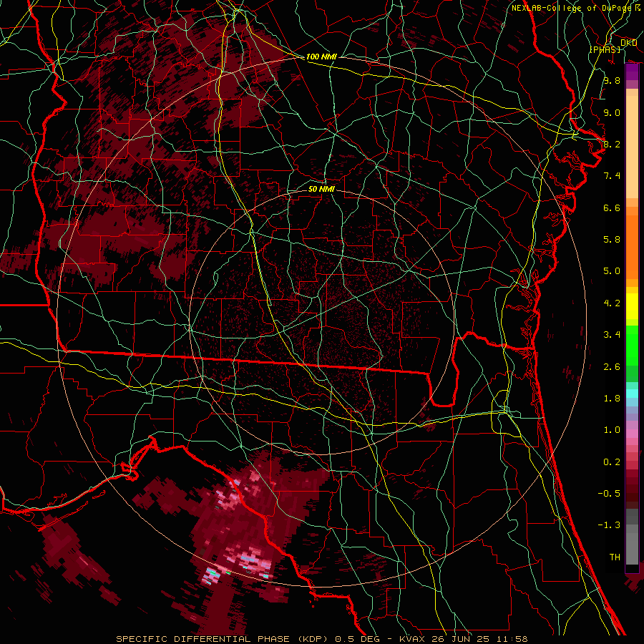Click the 4.2 legend value
The width and height of the screenshot is (644, 644).
(x=612, y=303)
